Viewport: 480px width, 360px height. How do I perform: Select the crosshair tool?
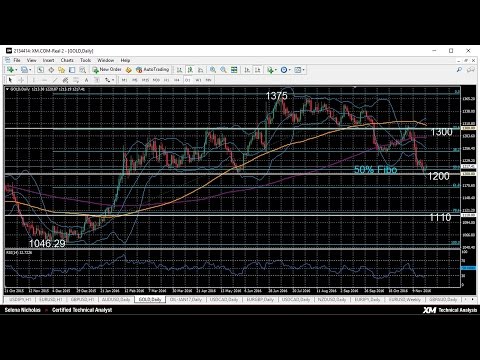(21, 80)
